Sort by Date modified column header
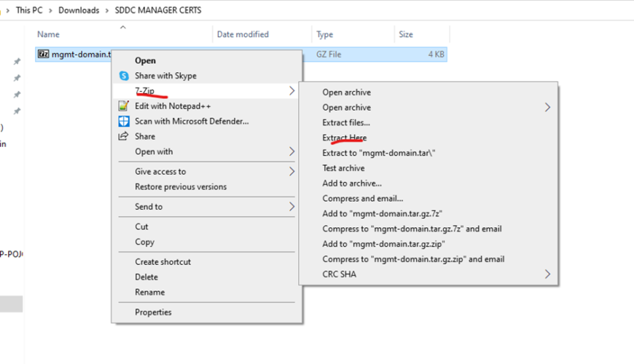 pos(243,34)
